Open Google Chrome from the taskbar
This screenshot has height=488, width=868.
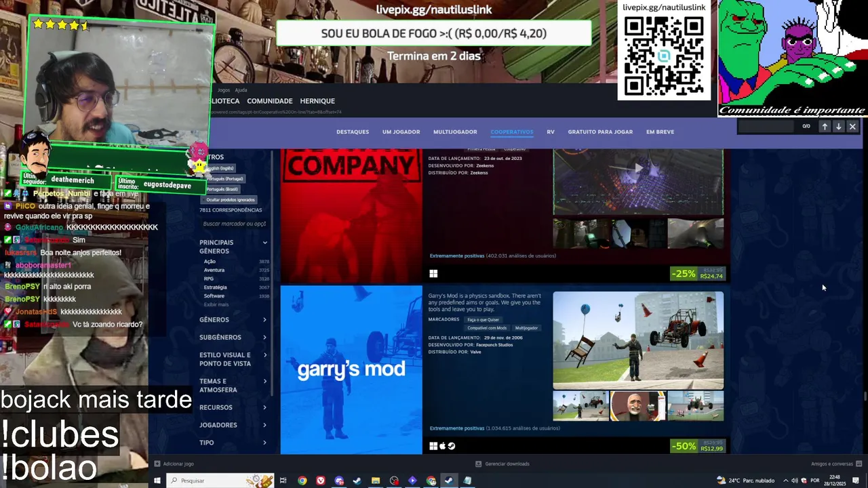click(x=302, y=481)
